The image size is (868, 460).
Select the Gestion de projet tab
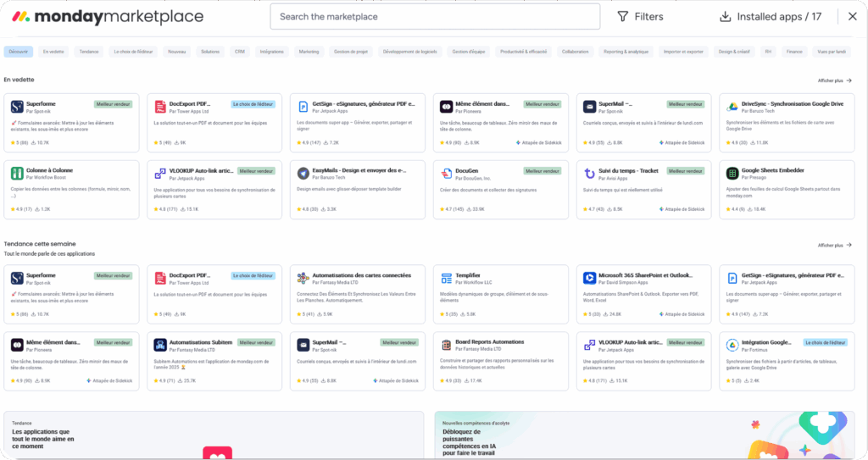[x=351, y=52]
